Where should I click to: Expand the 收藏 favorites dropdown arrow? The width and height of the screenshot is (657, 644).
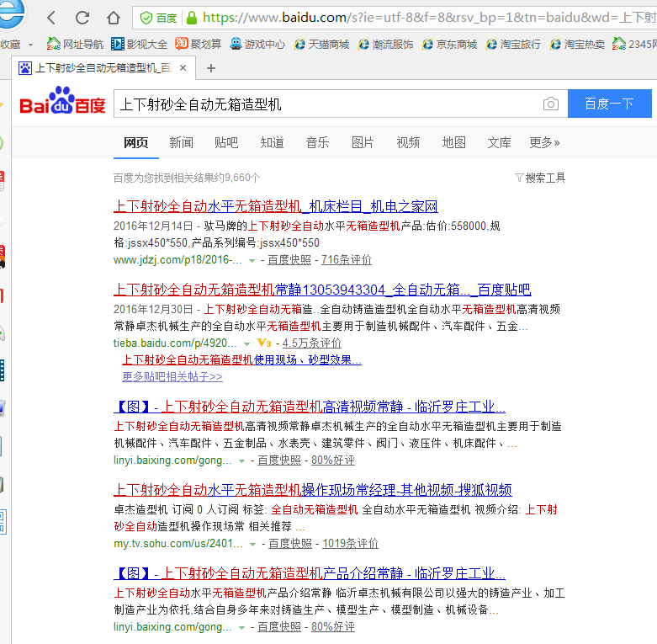click(30, 45)
